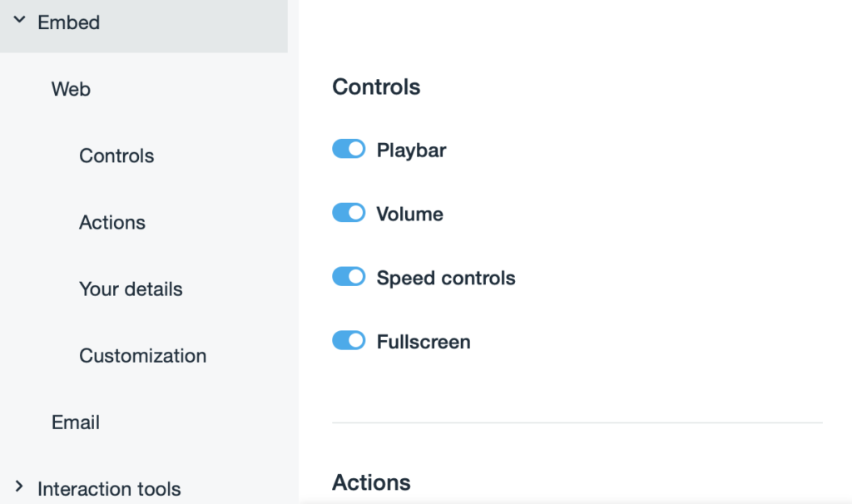Expand the Interaction tools chevron
This screenshot has width=852, height=504.
[19, 487]
